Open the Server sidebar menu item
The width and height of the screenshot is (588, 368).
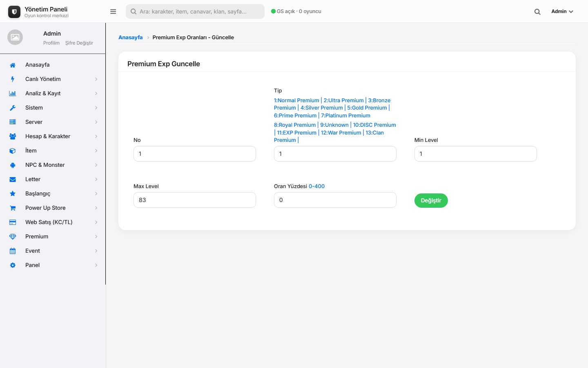click(x=53, y=122)
